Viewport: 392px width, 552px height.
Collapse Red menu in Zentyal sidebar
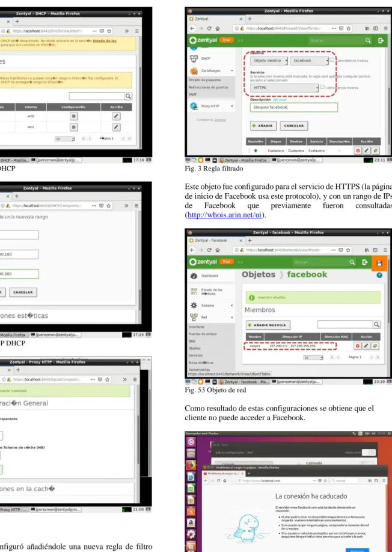click(x=211, y=317)
